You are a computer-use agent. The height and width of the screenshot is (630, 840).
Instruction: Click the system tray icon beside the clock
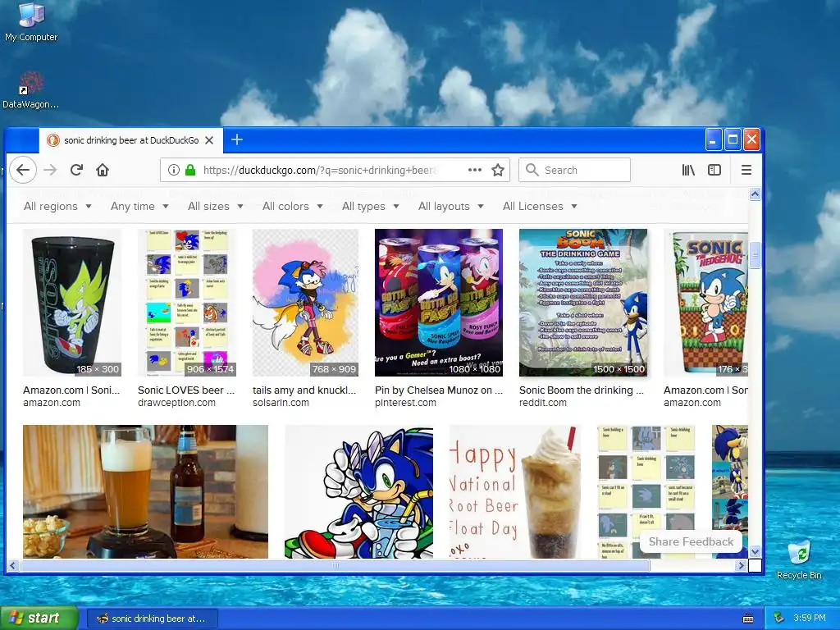(x=778, y=618)
